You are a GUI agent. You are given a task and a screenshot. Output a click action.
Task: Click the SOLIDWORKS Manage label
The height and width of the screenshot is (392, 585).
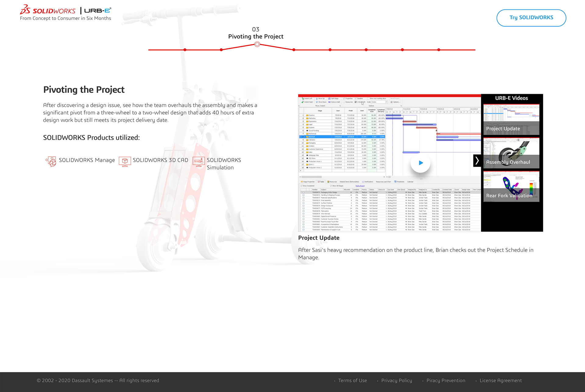point(87,160)
